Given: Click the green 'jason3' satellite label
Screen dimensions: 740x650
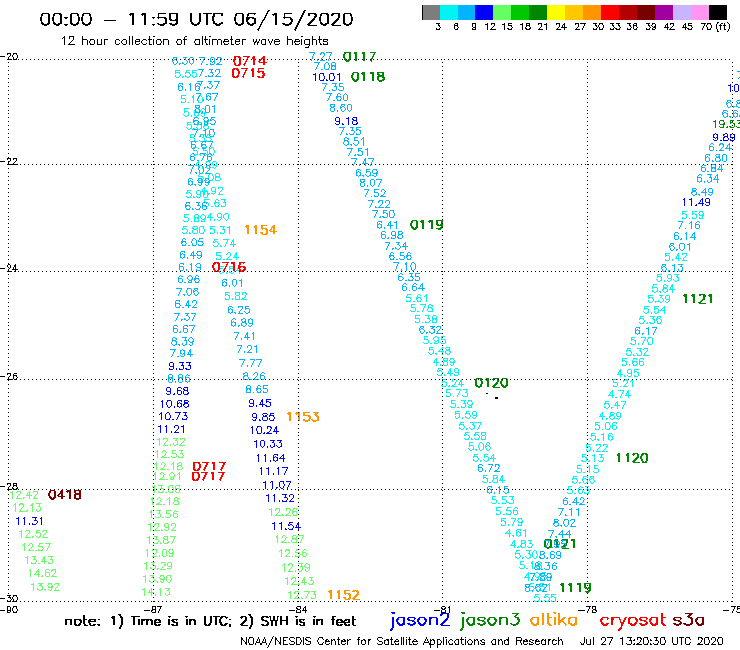Looking at the screenshot, I should pos(490,620).
